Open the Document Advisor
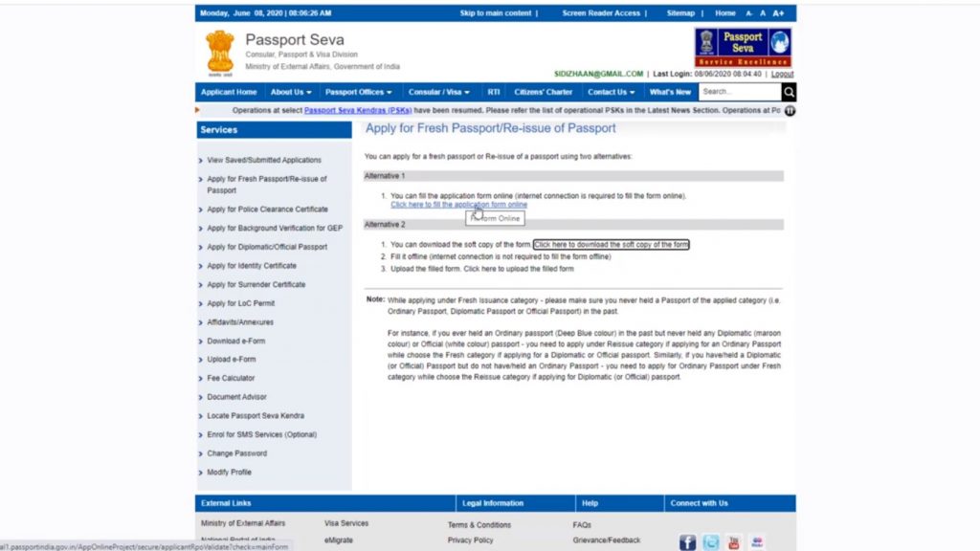The width and height of the screenshot is (980, 551). click(237, 397)
